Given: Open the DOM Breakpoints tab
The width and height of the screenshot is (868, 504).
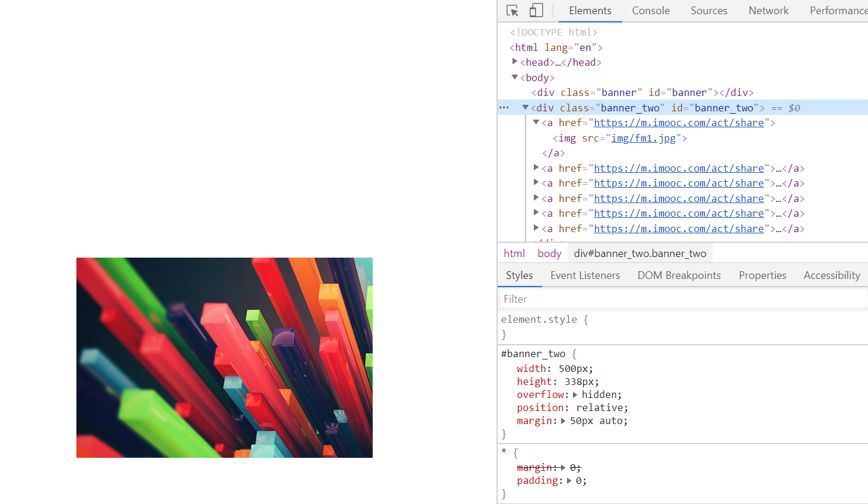Looking at the screenshot, I should point(679,275).
